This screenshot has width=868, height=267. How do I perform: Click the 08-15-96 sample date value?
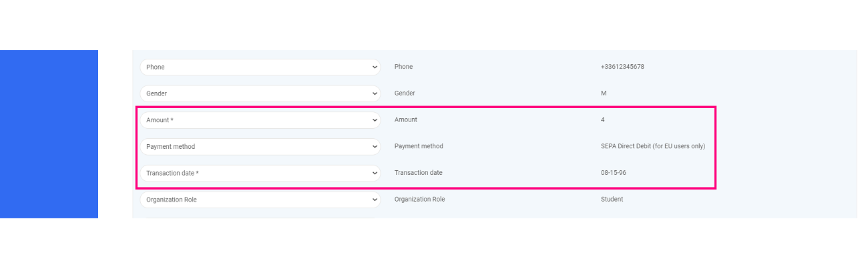pyautogui.click(x=614, y=173)
